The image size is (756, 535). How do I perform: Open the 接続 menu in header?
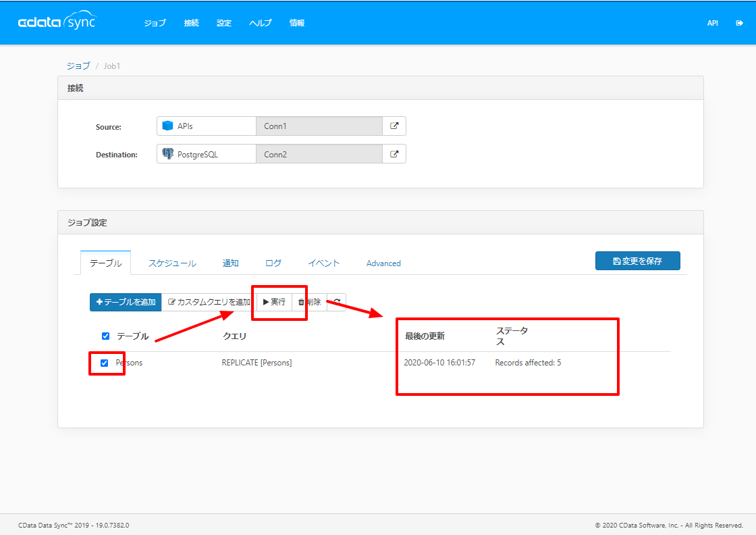[x=192, y=23]
